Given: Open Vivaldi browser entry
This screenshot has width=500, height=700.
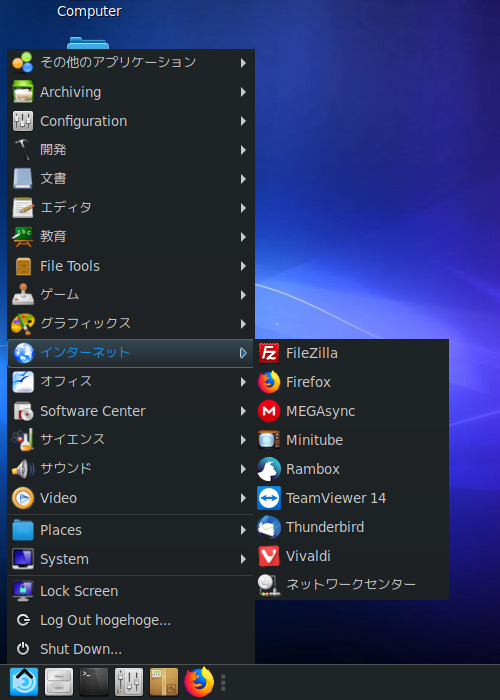Looking at the screenshot, I should tap(351, 556).
